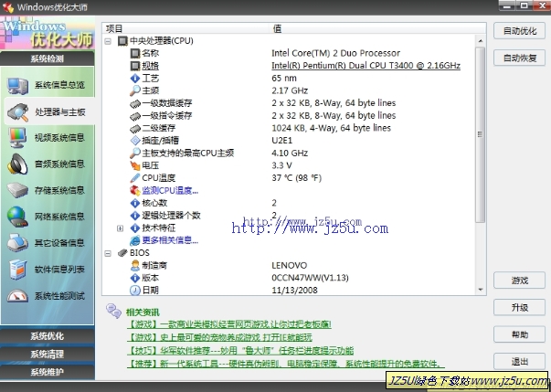Switch to the 系统检测 section tab
551x392 pixels.
[48, 58]
